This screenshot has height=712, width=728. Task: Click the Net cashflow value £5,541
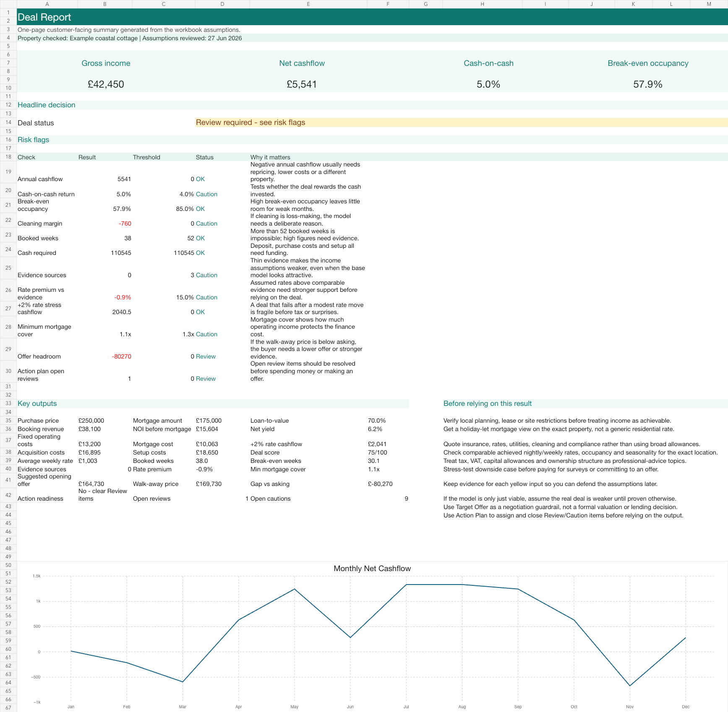tap(302, 84)
